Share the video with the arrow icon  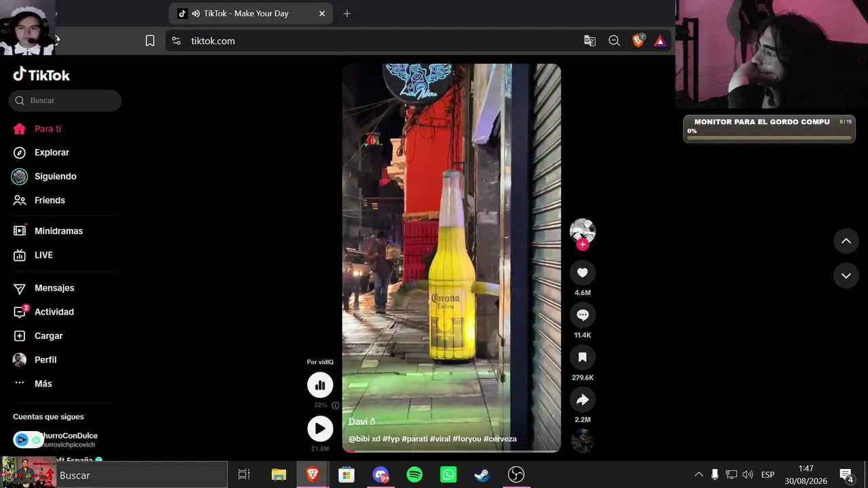coord(583,400)
